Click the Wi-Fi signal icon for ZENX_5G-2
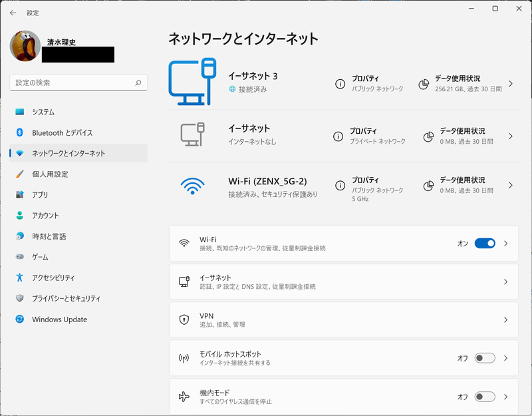 point(192,185)
